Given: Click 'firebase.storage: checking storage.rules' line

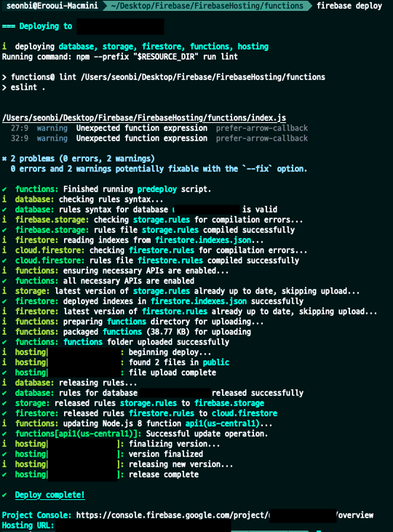Looking at the screenshot, I should click(152, 220).
